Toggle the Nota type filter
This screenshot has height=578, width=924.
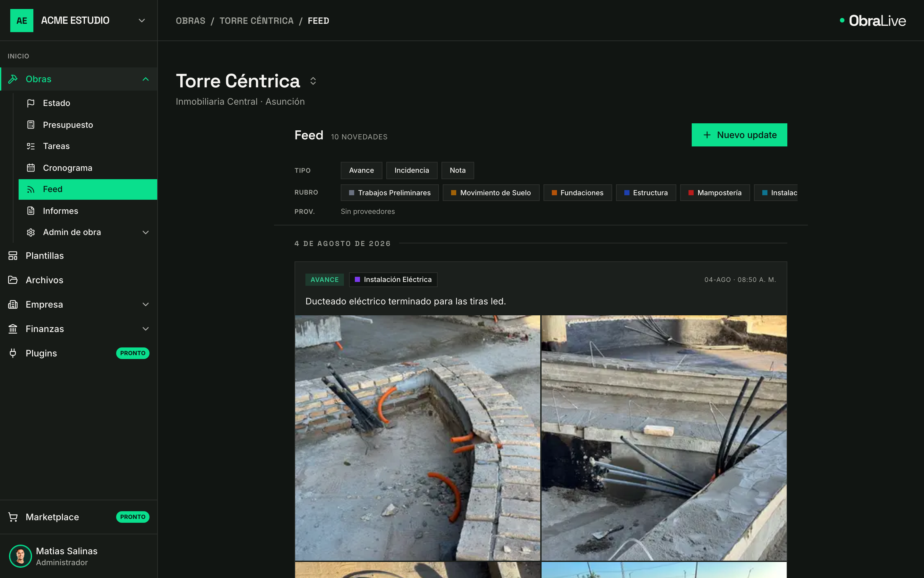458,171
